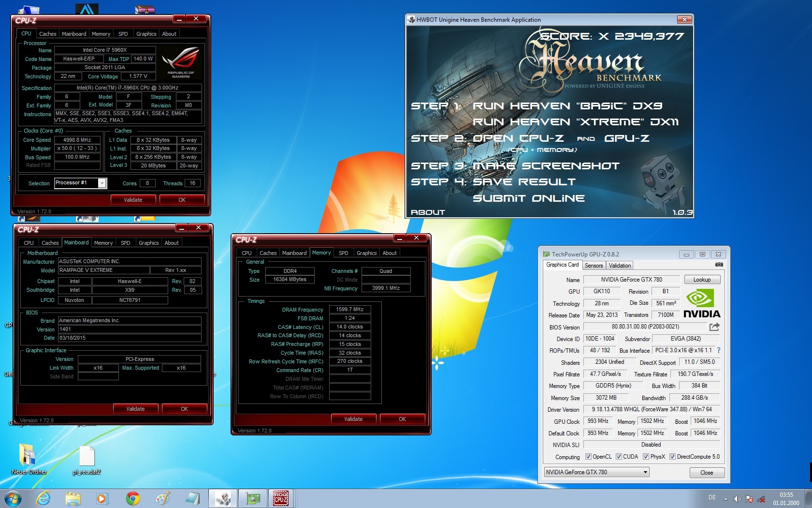Click Validate in CPU-Z Mainboard window
The width and height of the screenshot is (812, 508).
135,409
